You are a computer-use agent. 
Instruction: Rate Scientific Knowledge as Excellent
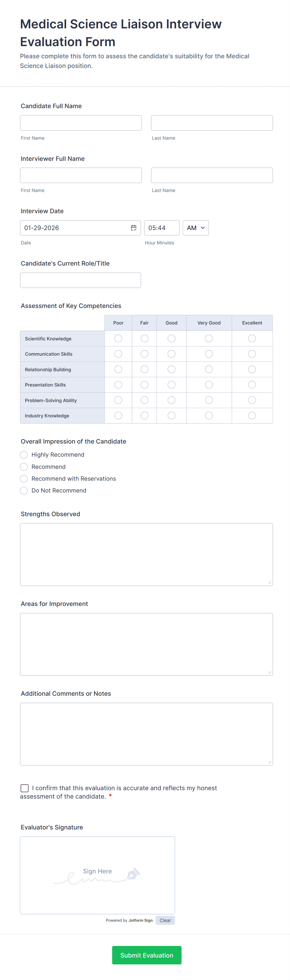click(252, 338)
